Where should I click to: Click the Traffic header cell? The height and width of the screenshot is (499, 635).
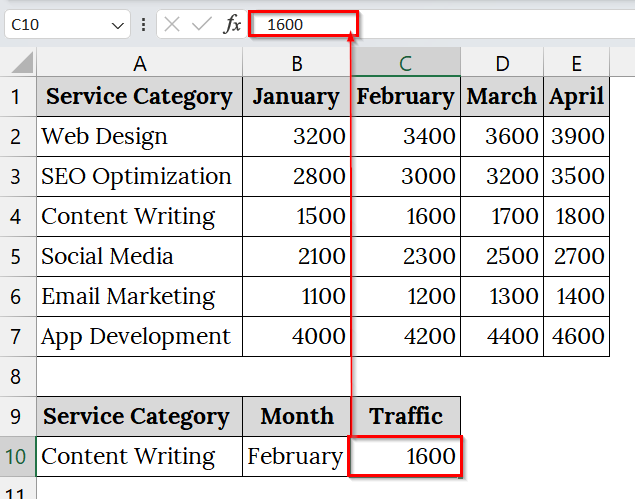405,416
